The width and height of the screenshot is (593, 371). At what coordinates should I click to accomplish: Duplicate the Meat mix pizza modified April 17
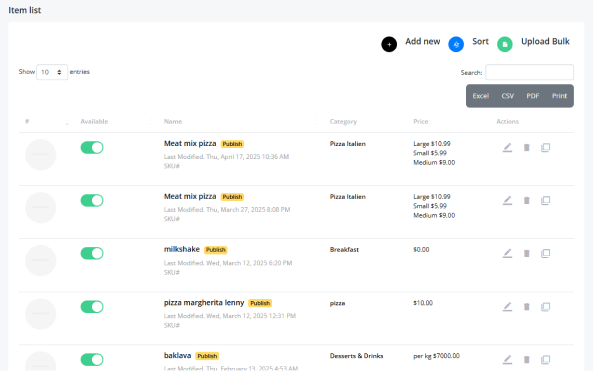[545, 147]
